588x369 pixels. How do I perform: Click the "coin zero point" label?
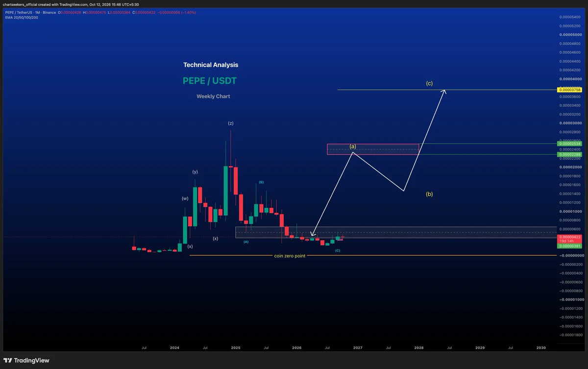[290, 256]
